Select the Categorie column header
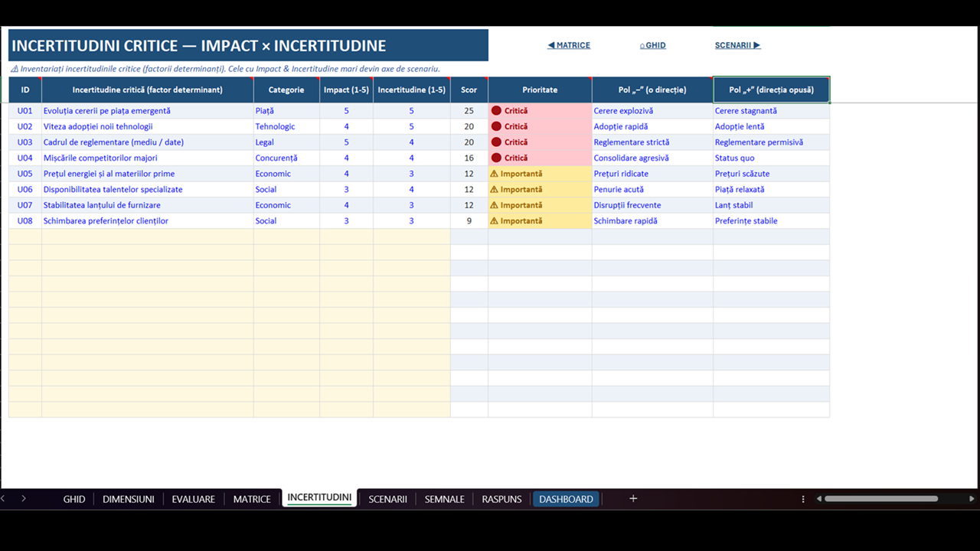Image resolution: width=980 pixels, height=551 pixels. coord(286,90)
